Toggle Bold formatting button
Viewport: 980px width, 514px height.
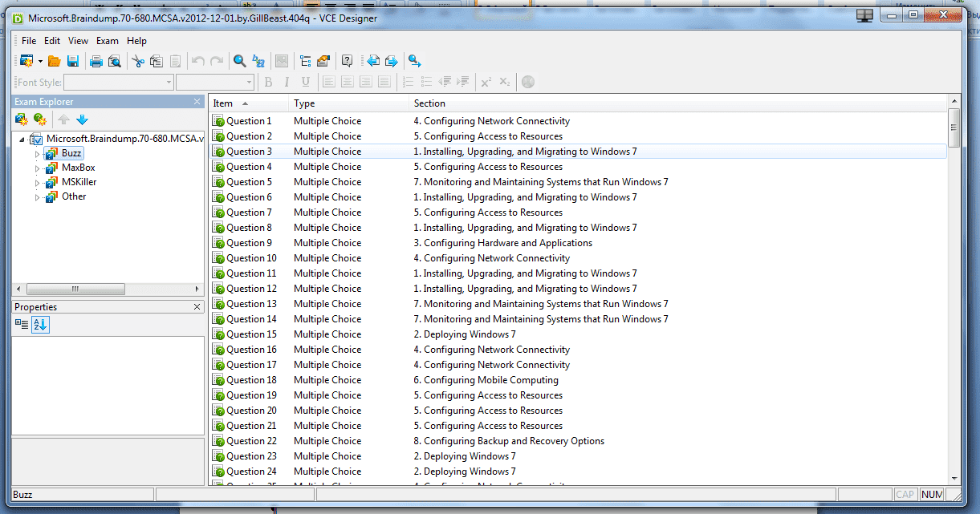(x=268, y=82)
